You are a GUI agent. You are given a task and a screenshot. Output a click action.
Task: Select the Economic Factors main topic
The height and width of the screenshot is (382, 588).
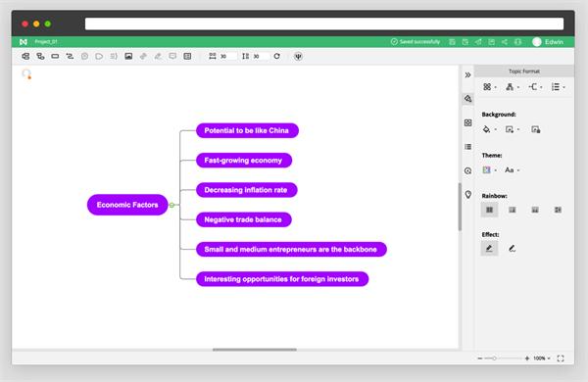pos(127,205)
